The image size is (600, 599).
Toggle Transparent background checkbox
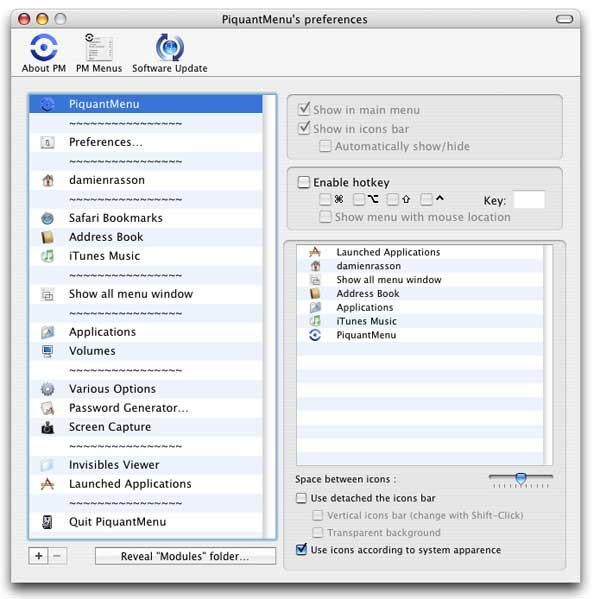tap(318, 533)
